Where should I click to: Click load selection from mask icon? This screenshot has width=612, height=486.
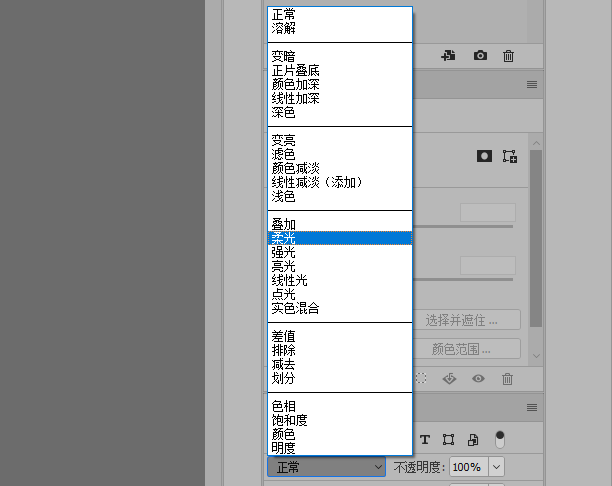pos(421,379)
